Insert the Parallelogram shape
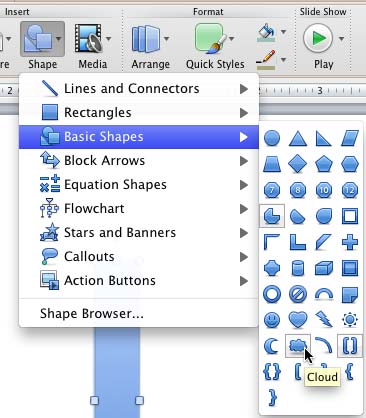This screenshot has width=366, height=418. click(x=350, y=138)
